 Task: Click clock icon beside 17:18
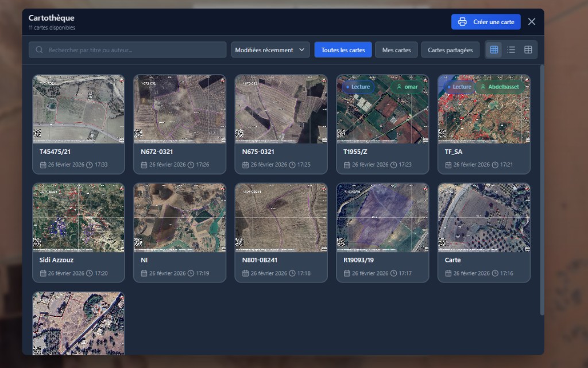click(x=292, y=273)
